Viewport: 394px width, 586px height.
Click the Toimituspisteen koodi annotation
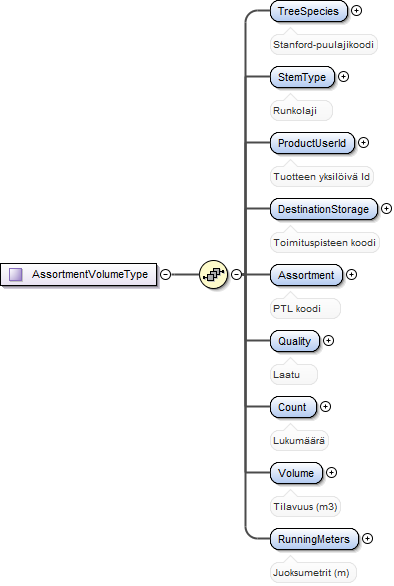point(325,243)
